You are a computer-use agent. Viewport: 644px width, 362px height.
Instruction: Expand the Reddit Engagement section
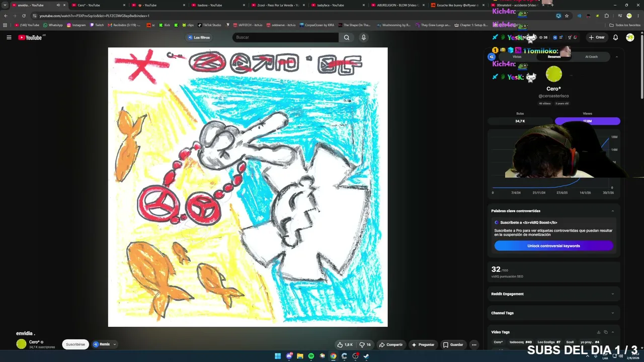click(612, 294)
